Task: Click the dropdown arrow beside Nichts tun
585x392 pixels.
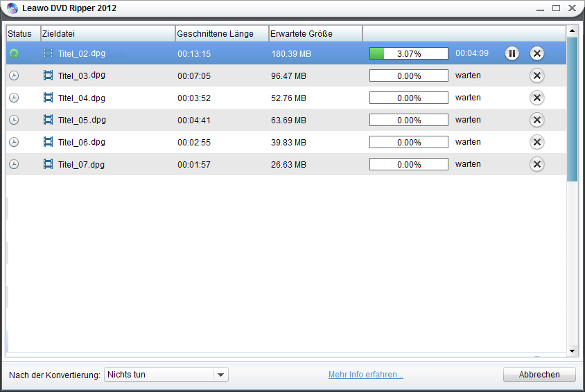Action: pyautogui.click(x=221, y=375)
